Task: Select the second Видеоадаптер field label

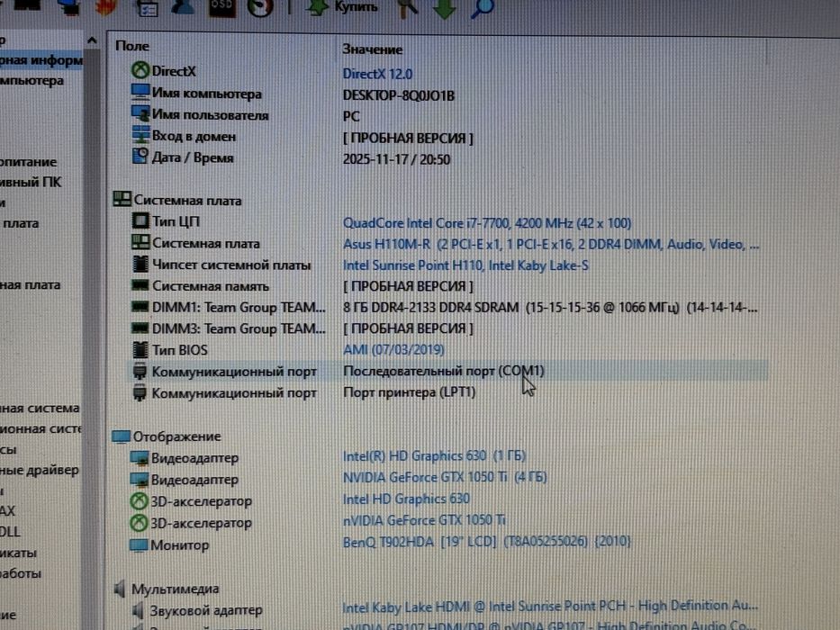Action: [195, 480]
